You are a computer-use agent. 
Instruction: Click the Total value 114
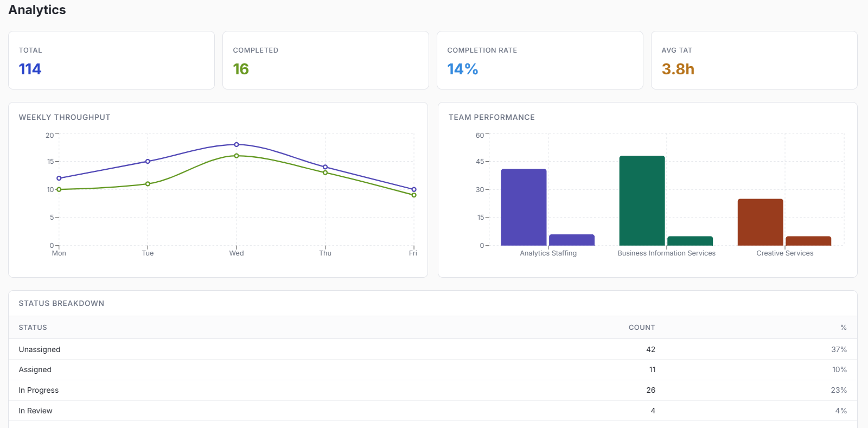pos(30,69)
